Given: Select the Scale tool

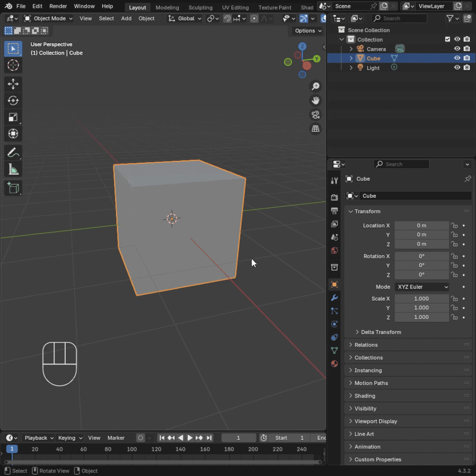Looking at the screenshot, I should tap(13, 117).
